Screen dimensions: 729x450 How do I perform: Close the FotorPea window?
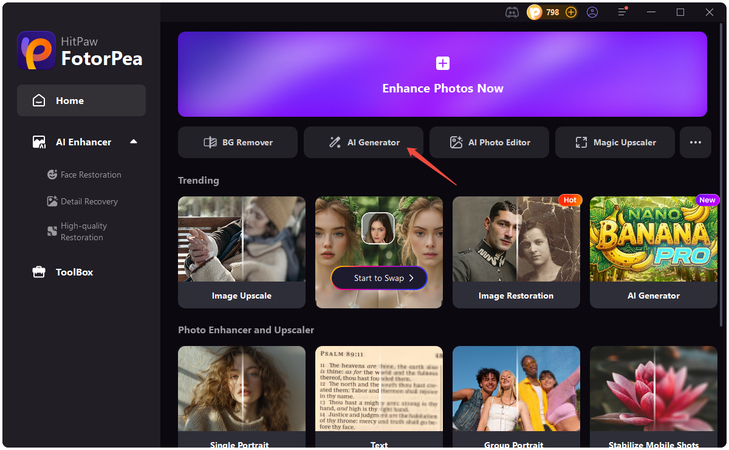(x=709, y=12)
